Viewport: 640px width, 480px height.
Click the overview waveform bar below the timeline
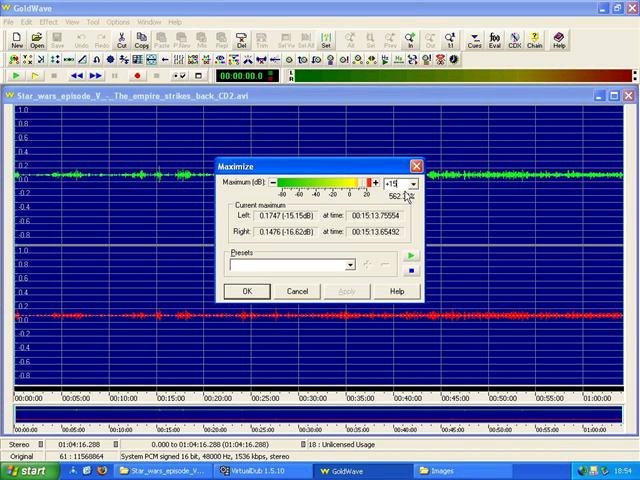[318, 414]
